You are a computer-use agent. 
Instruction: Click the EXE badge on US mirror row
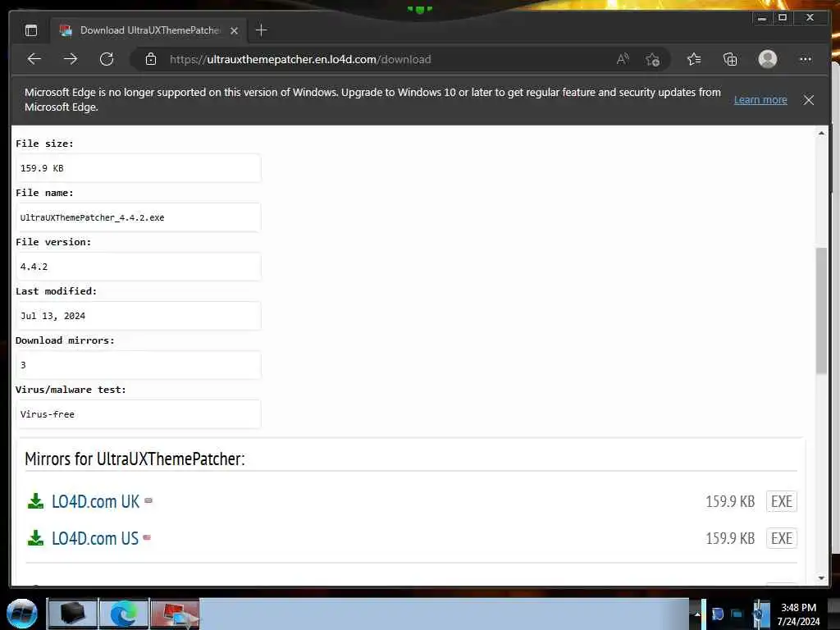(x=782, y=538)
